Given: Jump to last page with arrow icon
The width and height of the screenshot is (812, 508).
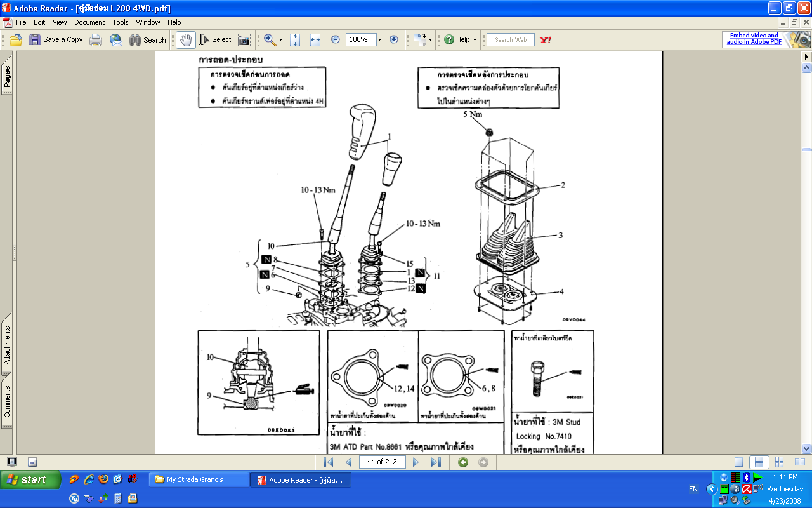Looking at the screenshot, I should pyautogui.click(x=436, y=462).
